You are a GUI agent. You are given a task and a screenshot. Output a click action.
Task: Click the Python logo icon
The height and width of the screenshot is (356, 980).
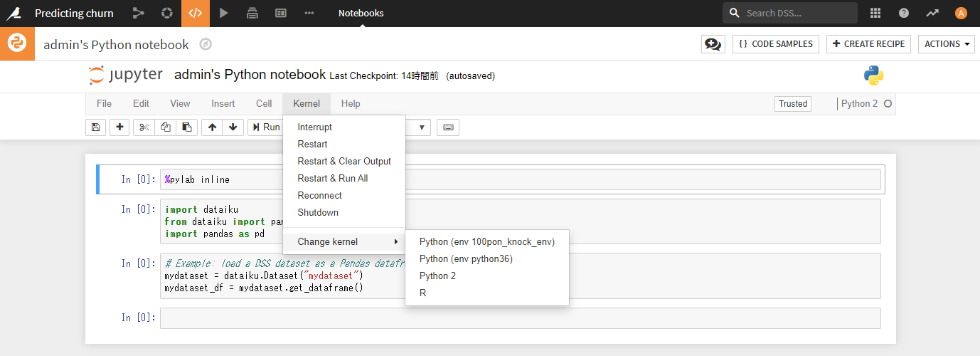point(874,75)
